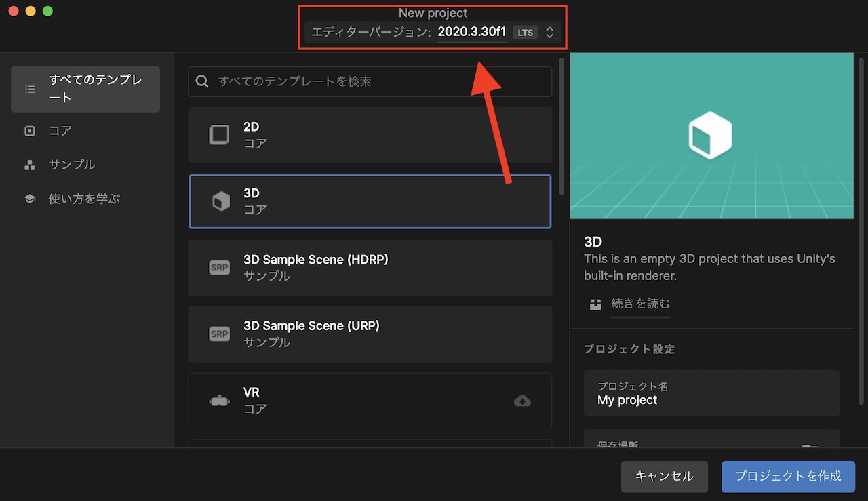The image size is (868, 501).
Task: Click the teal 3D preview thumbnail
Action: [711, 135]
